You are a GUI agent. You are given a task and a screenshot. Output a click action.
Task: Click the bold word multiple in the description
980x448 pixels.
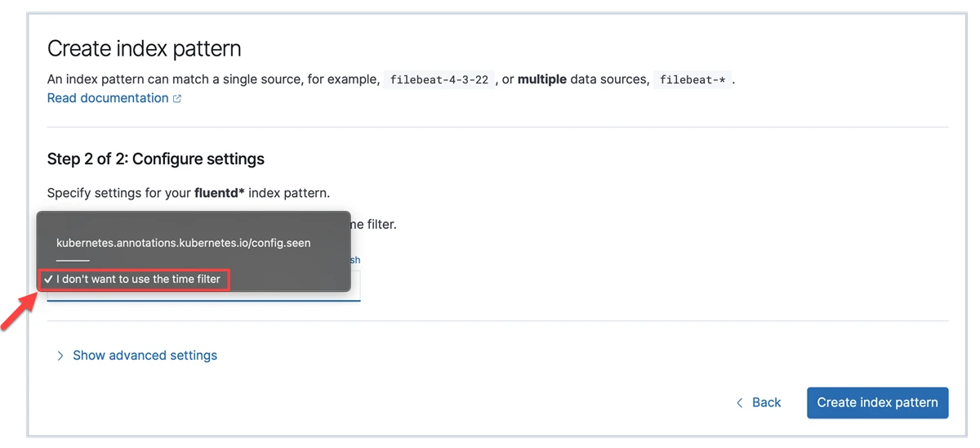[541, 80]
